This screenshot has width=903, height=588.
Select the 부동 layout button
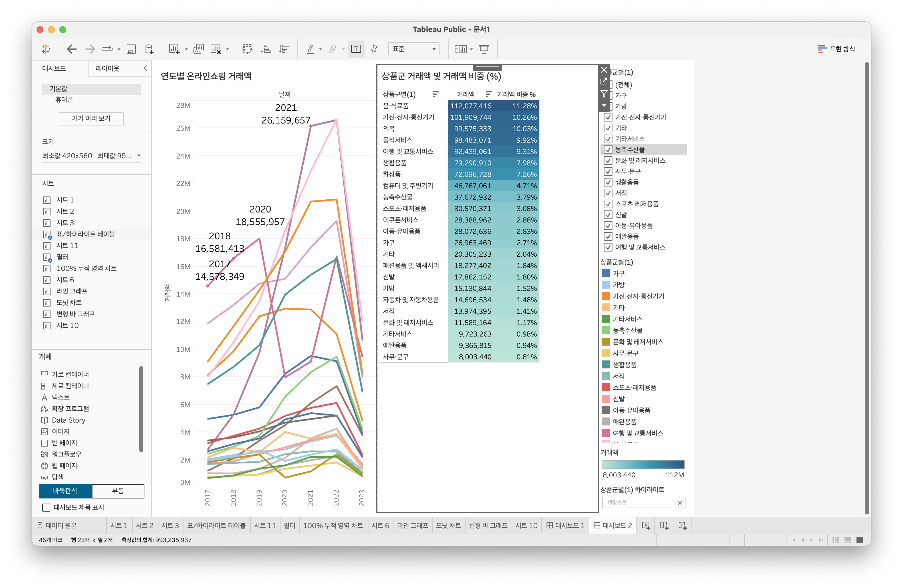click(x=118, y=490)
